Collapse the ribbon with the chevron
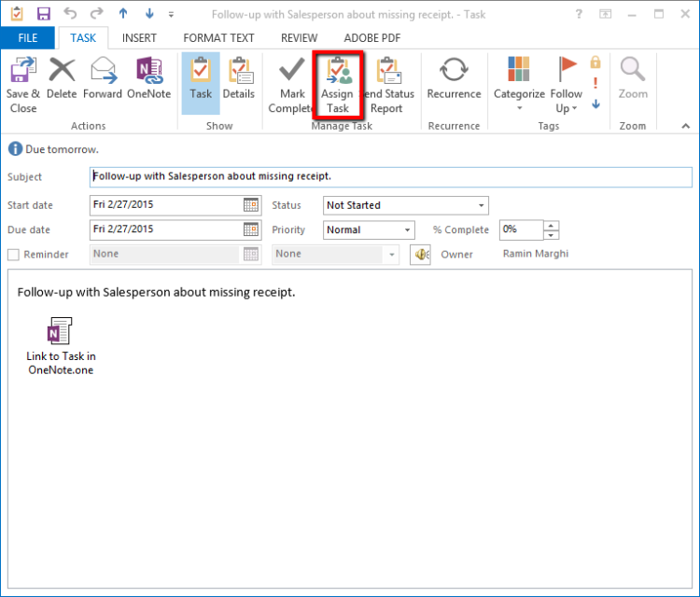The image size is (700, 597). [x=686, y=126]
